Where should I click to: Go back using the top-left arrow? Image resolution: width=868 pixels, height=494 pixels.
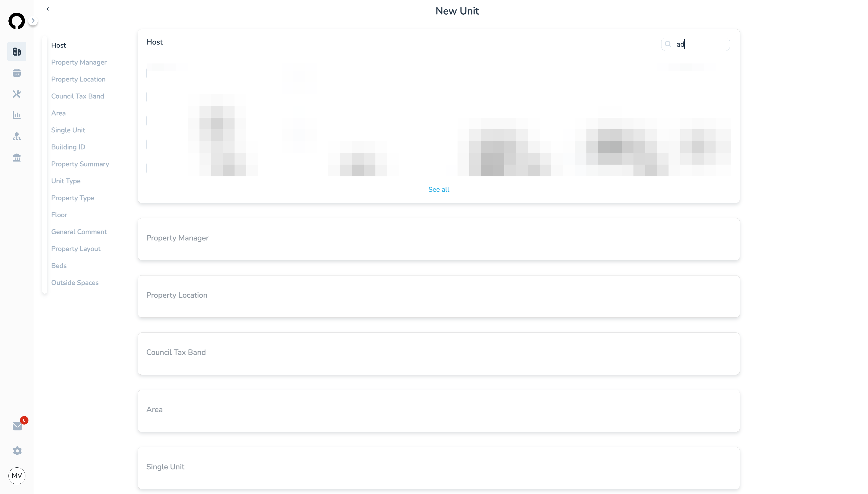(48, 9)
